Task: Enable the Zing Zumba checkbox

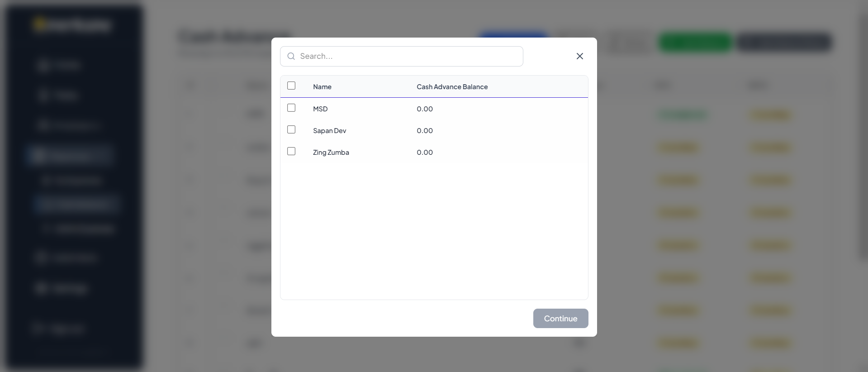Action: tap(291, 151)
